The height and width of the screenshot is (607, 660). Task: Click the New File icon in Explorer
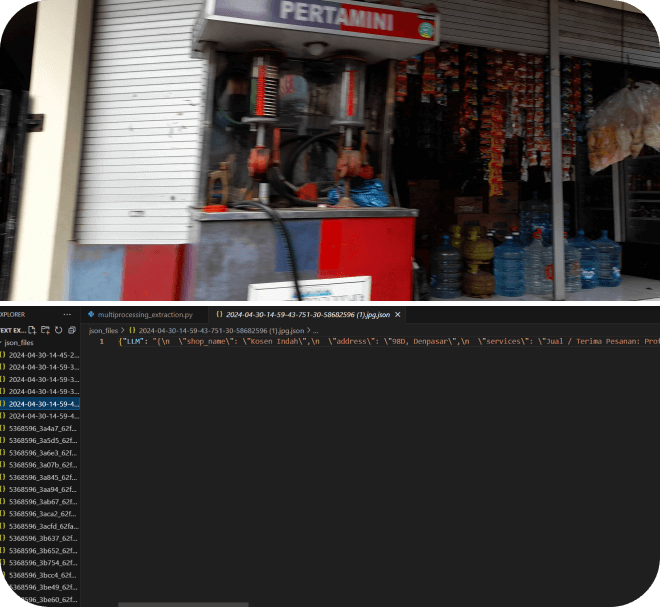click(33, 329)
